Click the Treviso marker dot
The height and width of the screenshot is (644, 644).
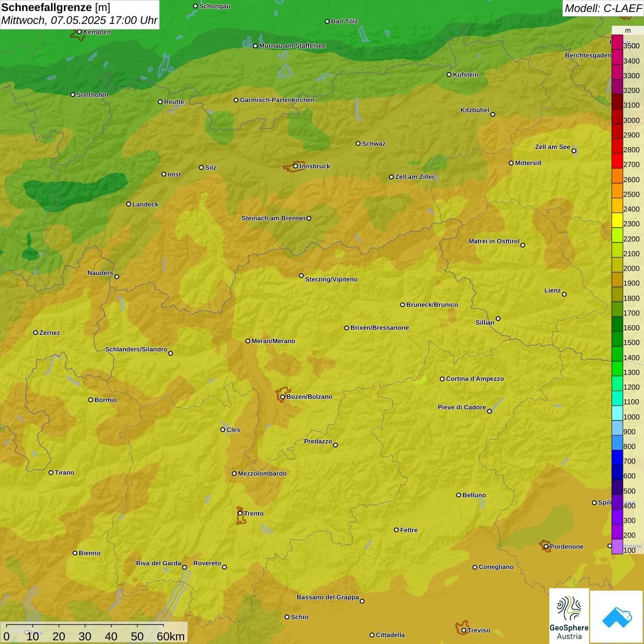pos(464,630)
